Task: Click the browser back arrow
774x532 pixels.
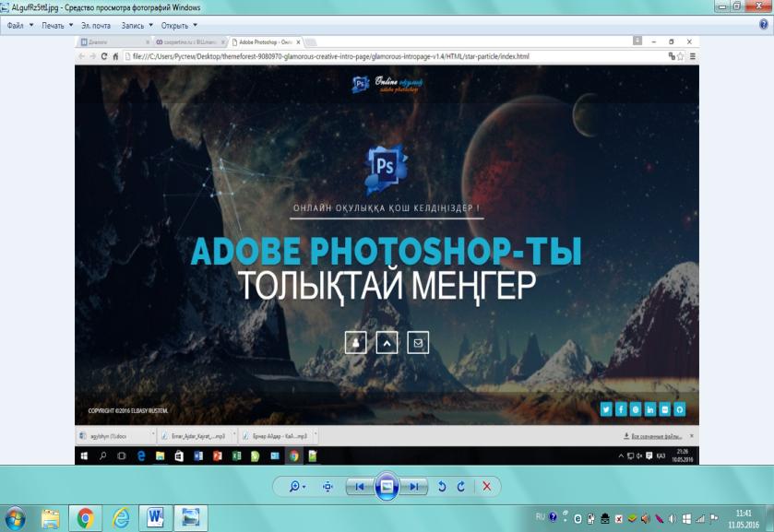Action: coord(81,56)
